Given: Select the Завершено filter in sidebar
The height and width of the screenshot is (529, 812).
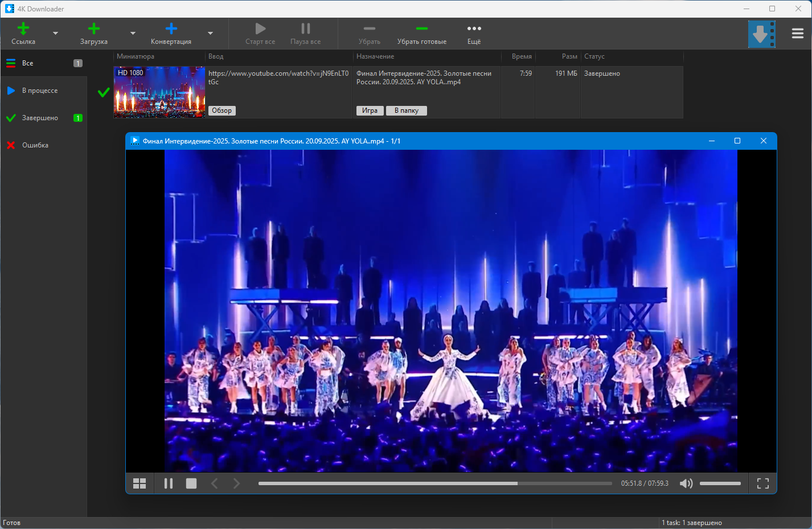Looking at the screenshot, I should pyautogui.click(x=40, y=118).
